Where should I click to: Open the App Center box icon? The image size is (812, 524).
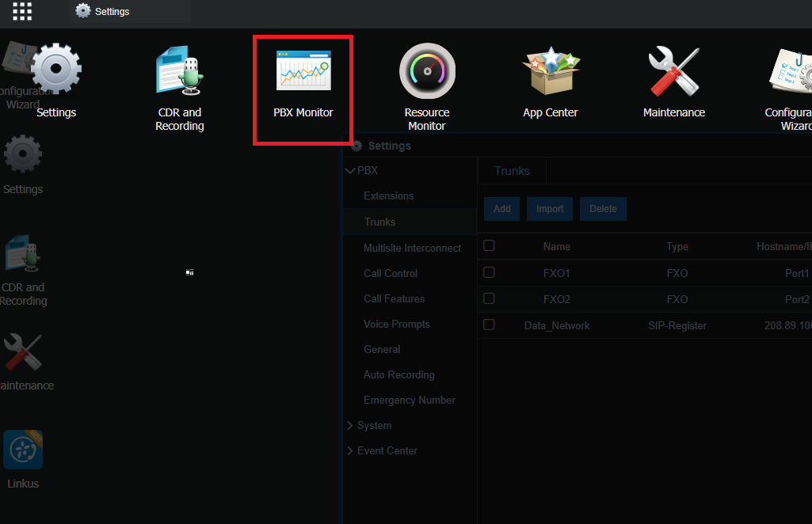click(x=551, y=71)
